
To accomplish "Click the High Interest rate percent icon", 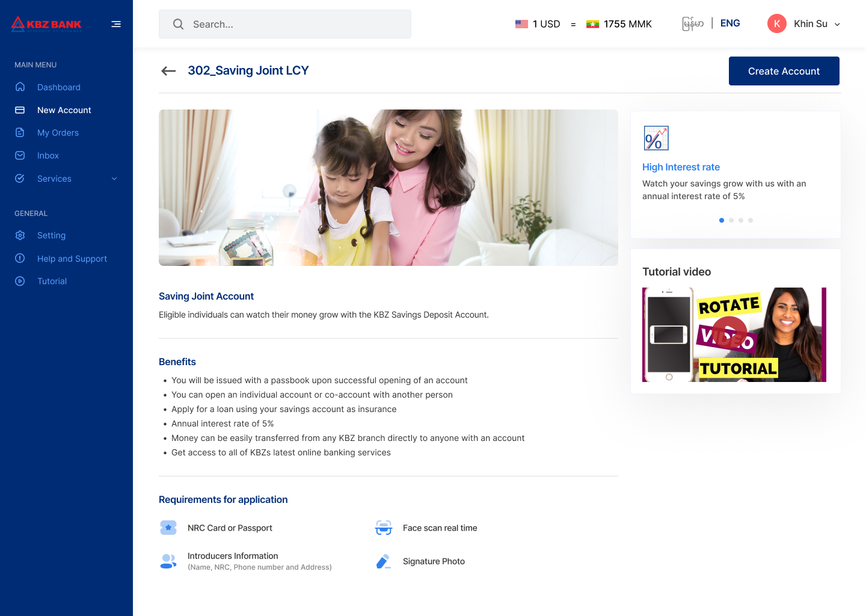I will 656,138.
